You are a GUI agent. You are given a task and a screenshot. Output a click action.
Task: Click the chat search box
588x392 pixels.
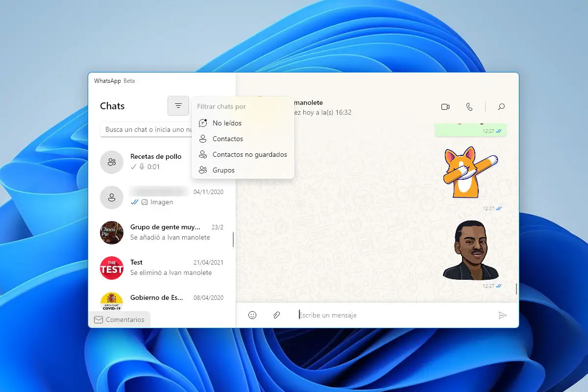[x=146, y=130]
